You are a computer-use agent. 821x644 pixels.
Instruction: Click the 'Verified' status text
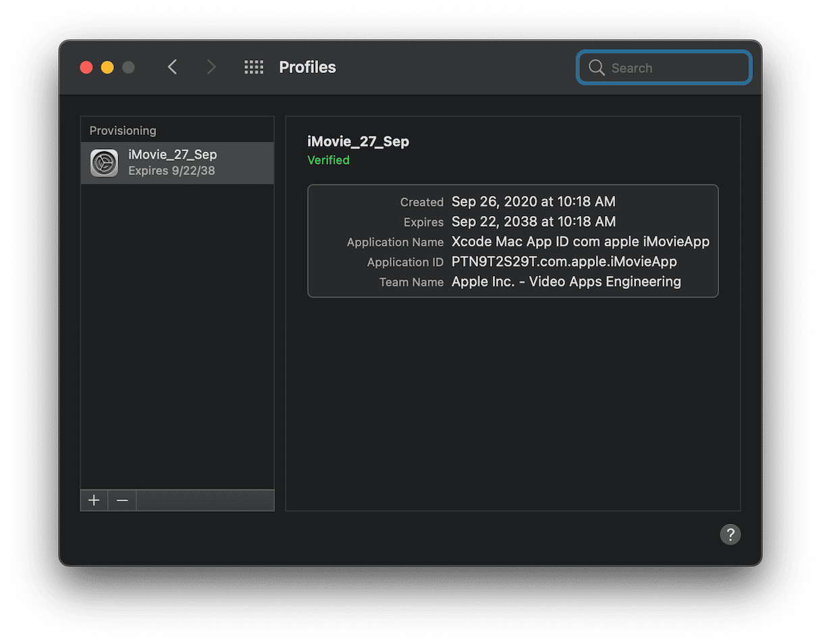click(328, 160)
